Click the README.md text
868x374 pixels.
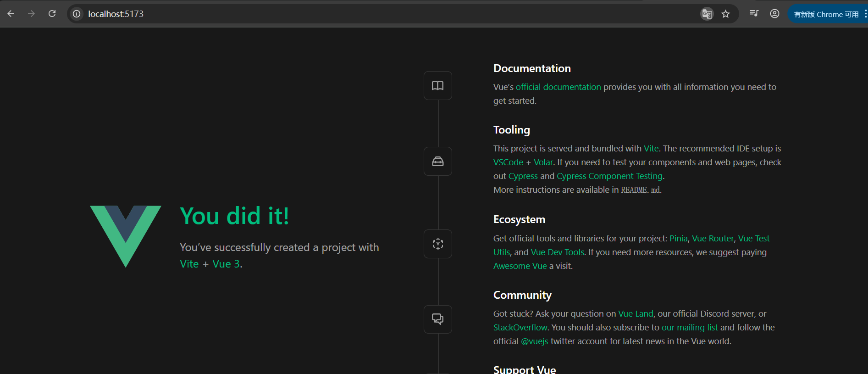click(x=641, y=190)
